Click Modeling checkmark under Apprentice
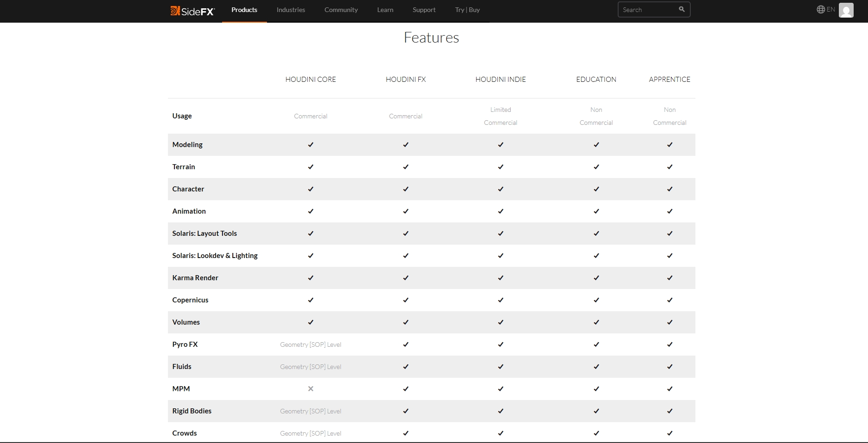Screen dimensions: 868x443 670,145
